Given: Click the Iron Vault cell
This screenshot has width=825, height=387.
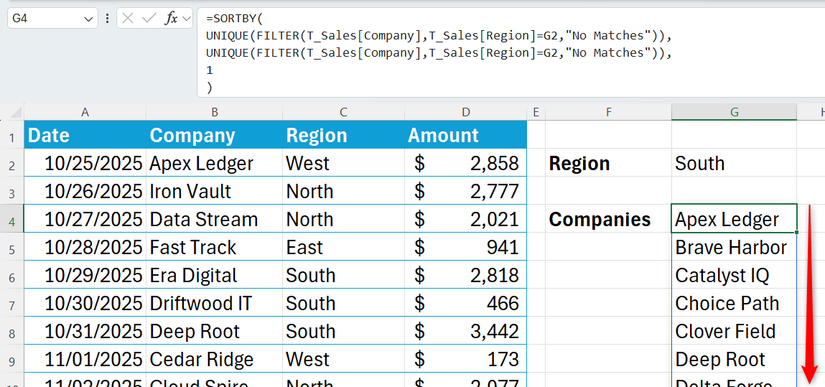Looking at the screenshot, I should (214, 191).
